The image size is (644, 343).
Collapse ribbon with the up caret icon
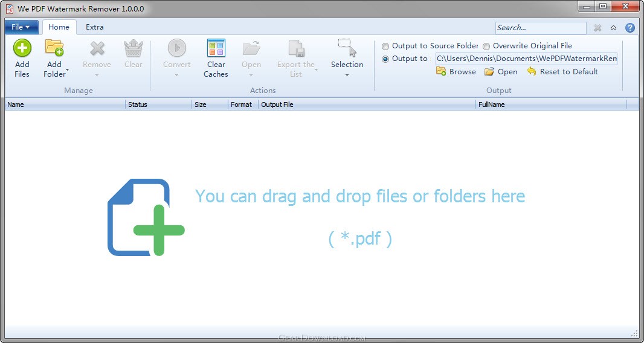point(614,28)
